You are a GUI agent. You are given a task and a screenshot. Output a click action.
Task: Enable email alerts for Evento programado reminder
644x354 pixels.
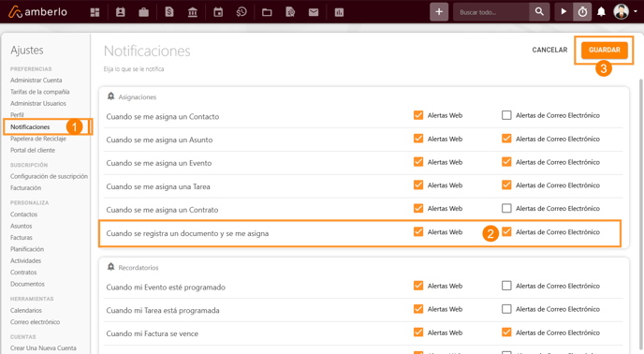(x=506, y=286)
